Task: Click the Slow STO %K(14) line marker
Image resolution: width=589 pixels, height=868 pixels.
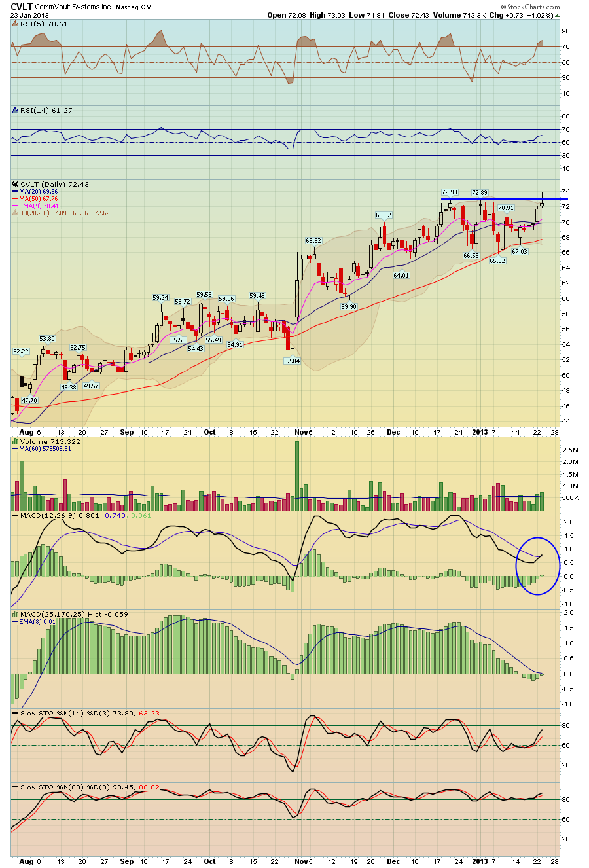Action: [16, 713]
